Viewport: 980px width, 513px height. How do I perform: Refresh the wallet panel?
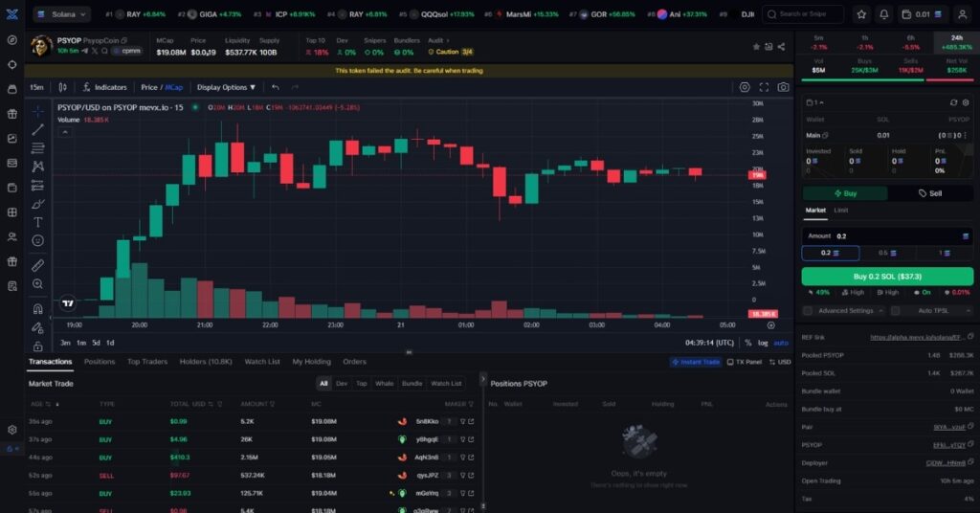point(953,102)
